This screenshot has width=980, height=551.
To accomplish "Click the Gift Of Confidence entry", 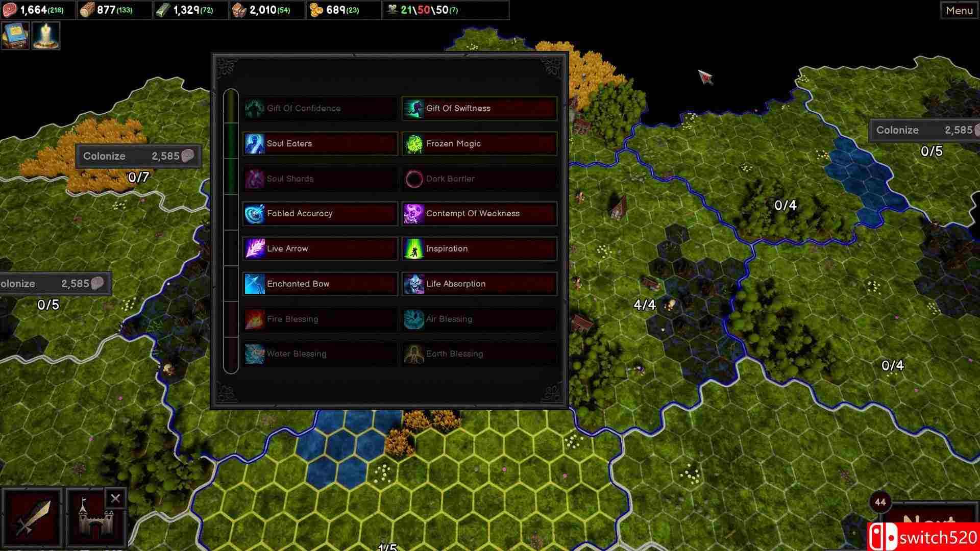I will 320,108.
